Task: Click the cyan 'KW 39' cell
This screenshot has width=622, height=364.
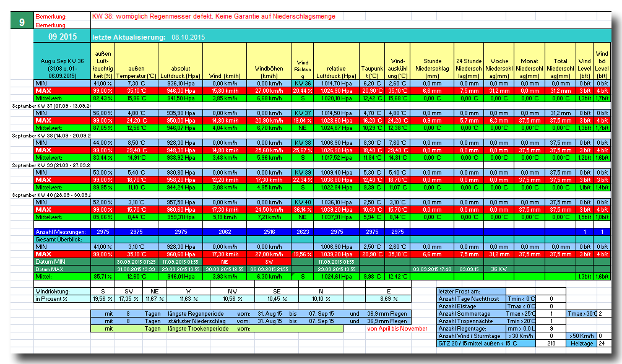Action: click(x=302, y=173)
